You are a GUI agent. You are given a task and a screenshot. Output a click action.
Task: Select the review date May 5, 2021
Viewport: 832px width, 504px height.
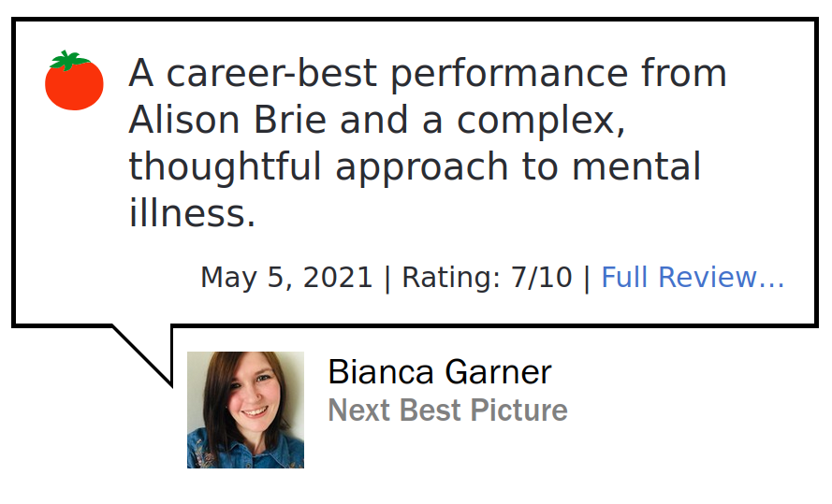(x=286, y=278)
